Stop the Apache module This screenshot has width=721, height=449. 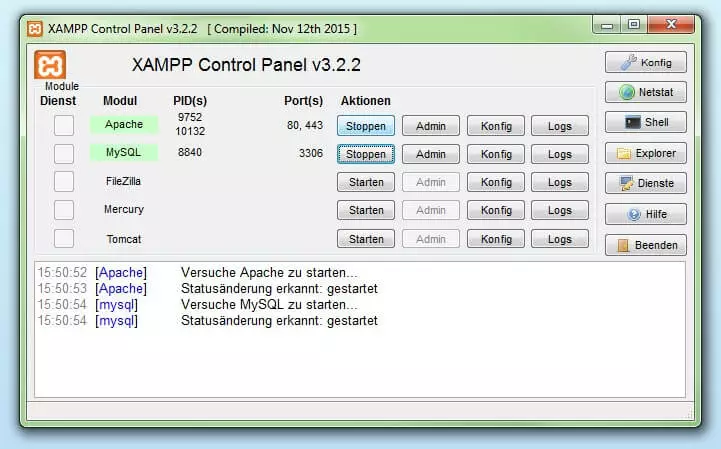pos(366,126)
